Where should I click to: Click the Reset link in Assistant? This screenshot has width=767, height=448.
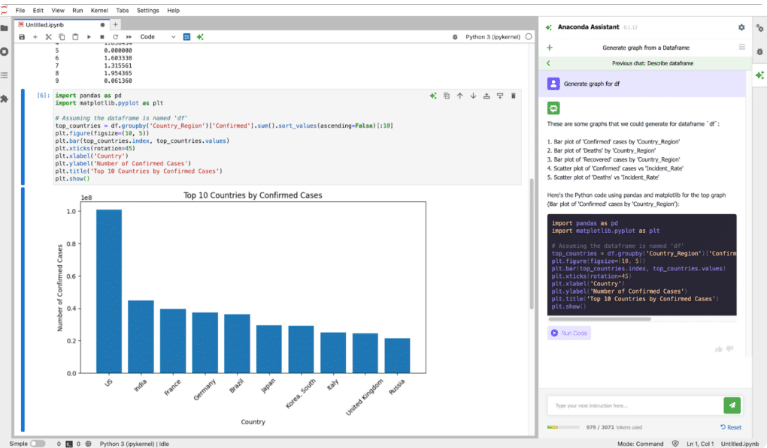731,427
